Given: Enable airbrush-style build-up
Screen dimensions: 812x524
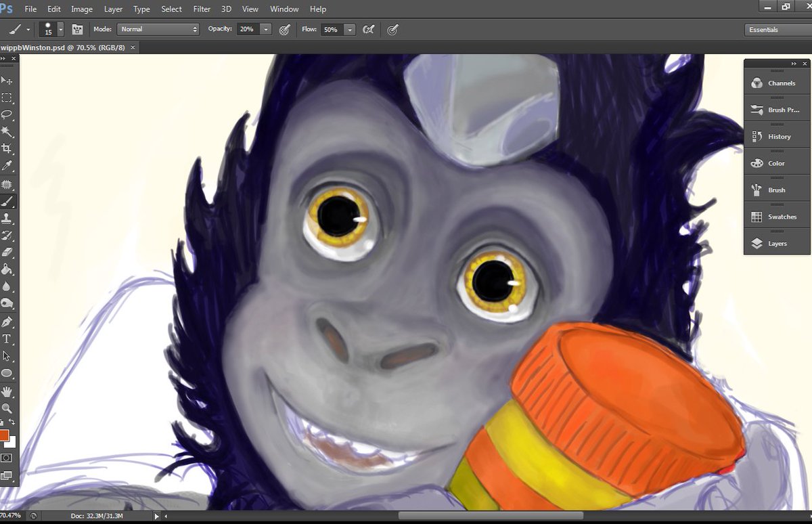Looking at the screenshot, I should [369, 30].
